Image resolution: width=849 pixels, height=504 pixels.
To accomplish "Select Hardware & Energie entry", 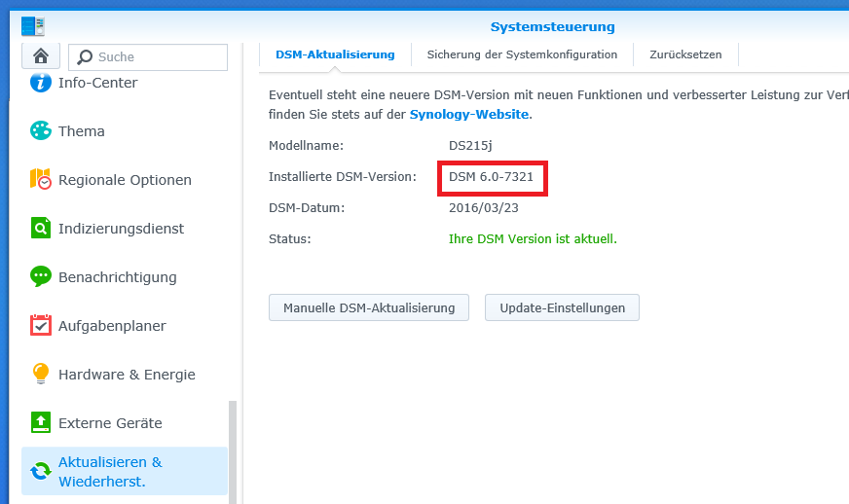I will pyautogui.click(x=125, y=375).
